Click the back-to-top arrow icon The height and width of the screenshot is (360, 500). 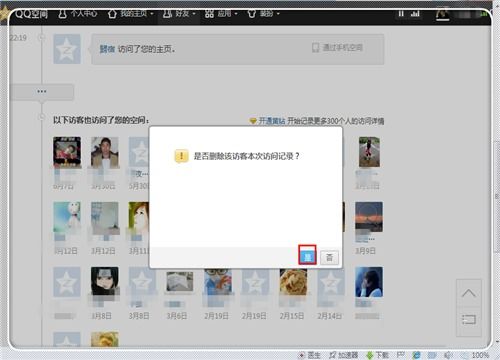(469, 293)
